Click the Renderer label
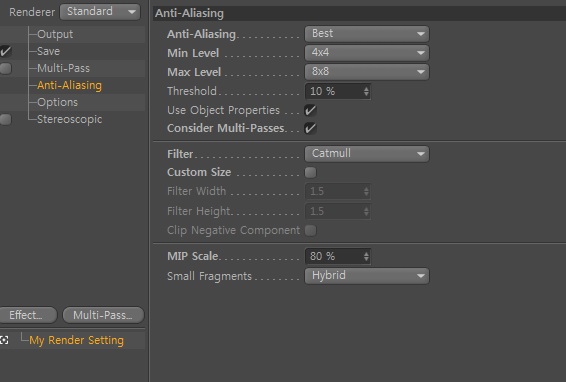Image resolution: width=566 pixels, height=382 pixels. click(32, 12)
